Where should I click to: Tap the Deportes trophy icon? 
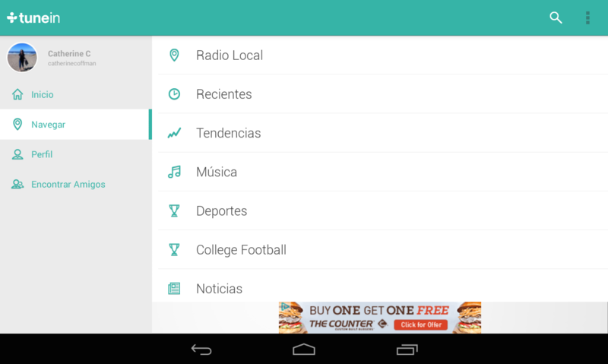click(x=174, y=210)
